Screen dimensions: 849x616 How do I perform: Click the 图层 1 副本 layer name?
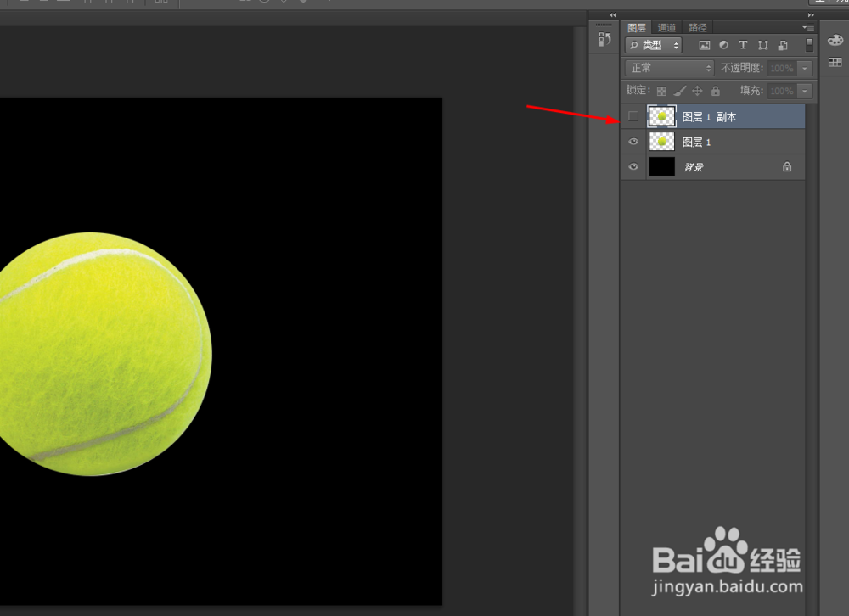[709, 117]
